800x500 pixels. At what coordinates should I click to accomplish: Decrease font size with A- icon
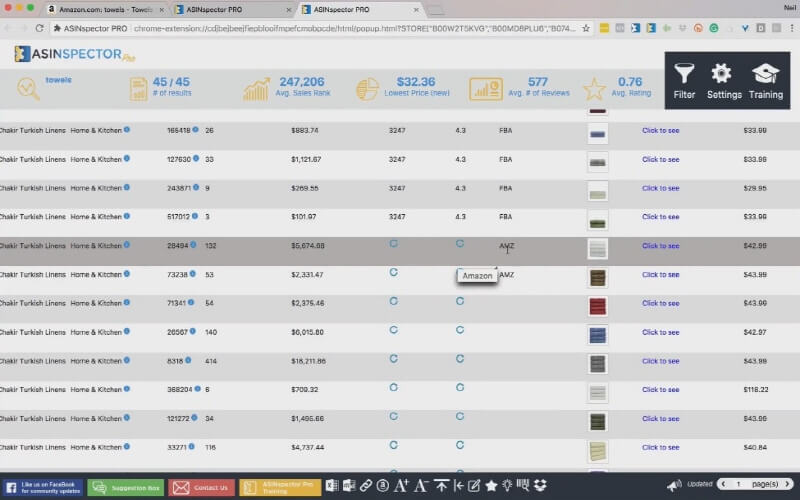click(x=421, y=485)
